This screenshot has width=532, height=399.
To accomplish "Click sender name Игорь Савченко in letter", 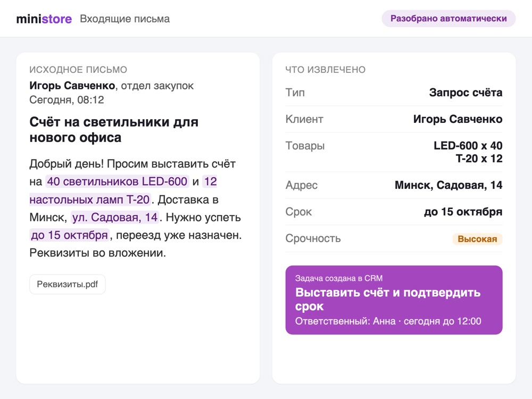I will [x=72, y=86].
